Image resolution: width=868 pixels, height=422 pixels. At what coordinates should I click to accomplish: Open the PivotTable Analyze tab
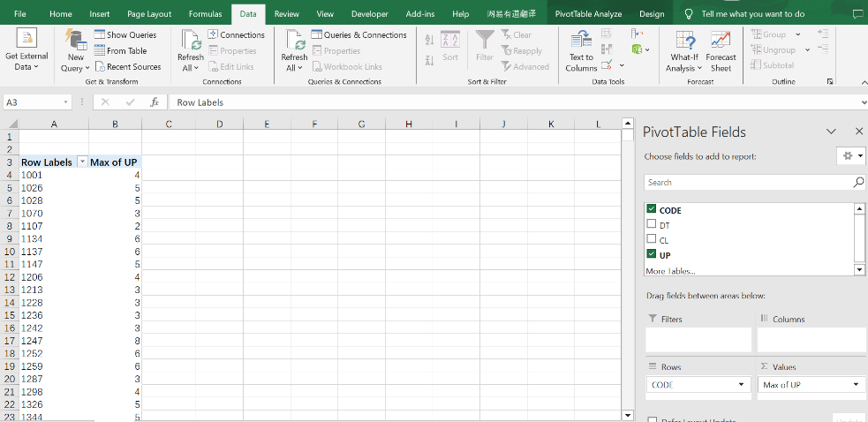(588, 14)
